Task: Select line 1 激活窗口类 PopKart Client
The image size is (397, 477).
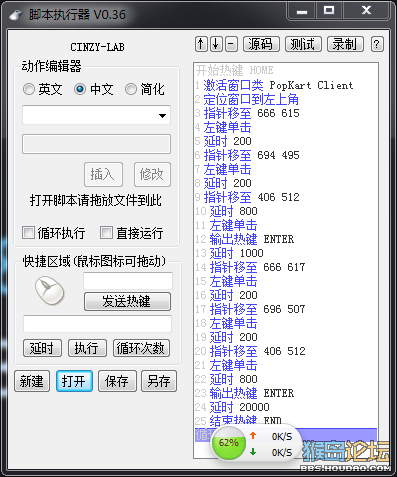Action: [286, 85]
